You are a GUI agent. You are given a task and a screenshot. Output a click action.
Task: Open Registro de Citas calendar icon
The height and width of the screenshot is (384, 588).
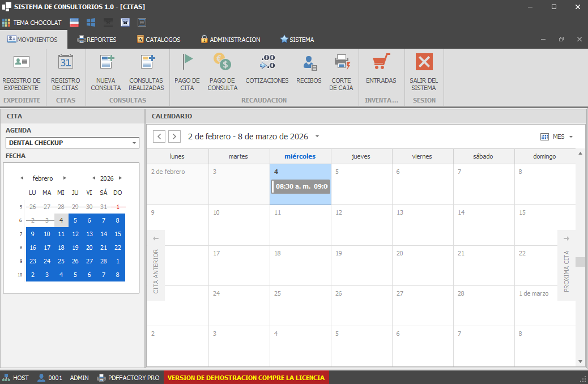point(66,62)
